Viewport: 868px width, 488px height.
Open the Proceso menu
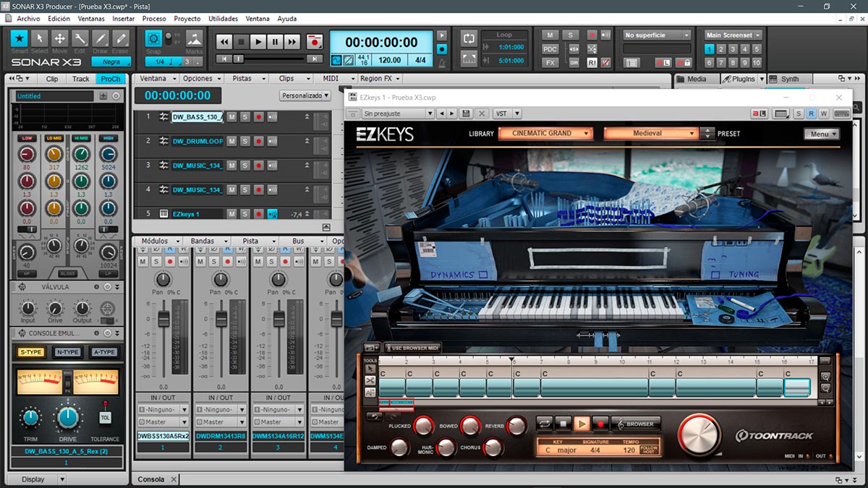[154, 18]
